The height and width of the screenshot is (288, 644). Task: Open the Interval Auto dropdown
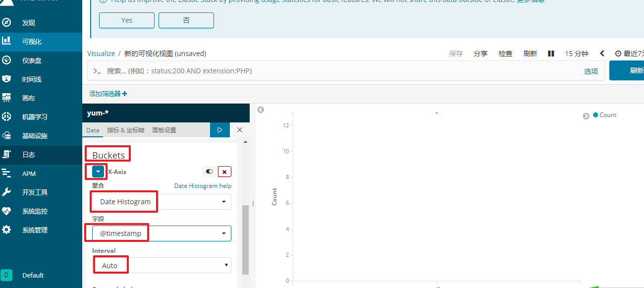pos(161,265)
